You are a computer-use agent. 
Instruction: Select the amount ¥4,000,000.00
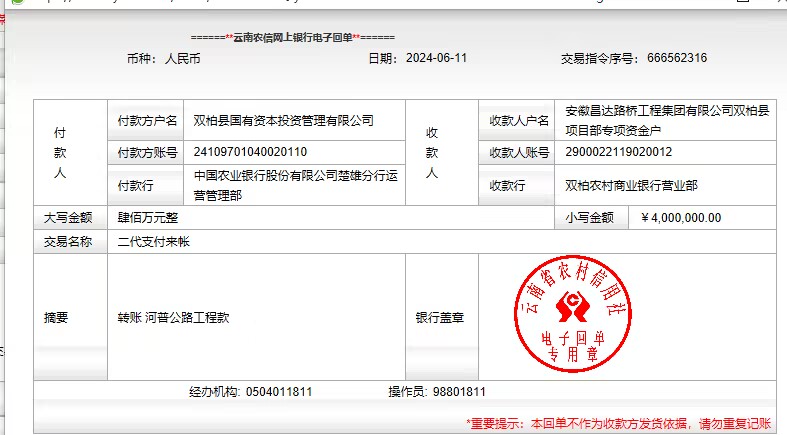pos(679,217)
